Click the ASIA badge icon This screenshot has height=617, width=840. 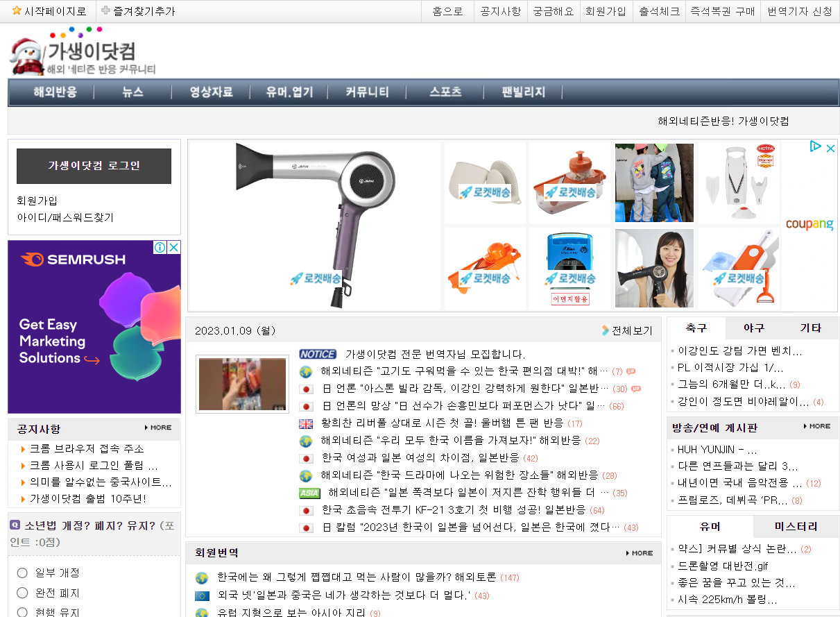tap(309, 493)
